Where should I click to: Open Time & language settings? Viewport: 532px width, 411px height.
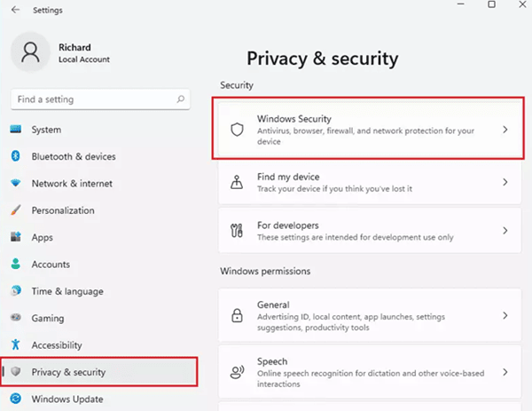[x=67, y=291]
